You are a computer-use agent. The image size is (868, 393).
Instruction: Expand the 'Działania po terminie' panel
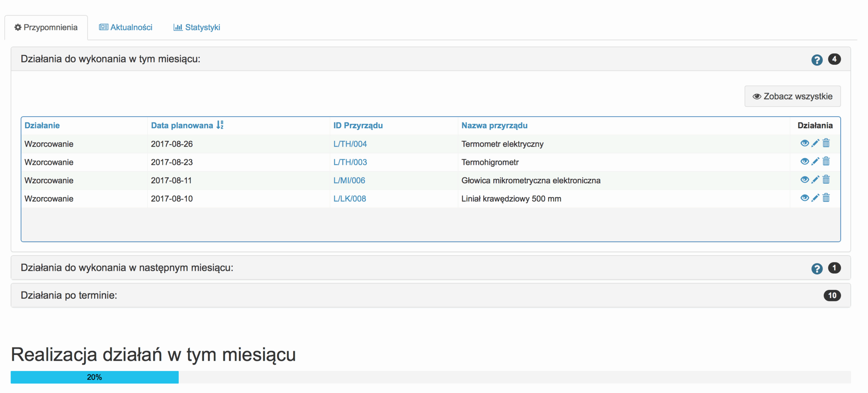click(x=69, y=295)
